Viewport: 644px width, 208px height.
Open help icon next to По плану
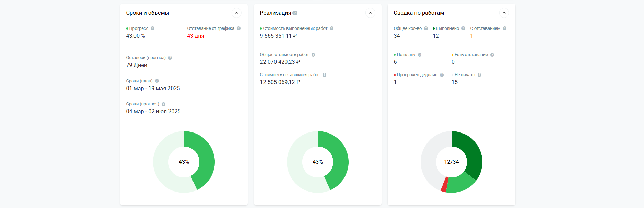tap(420, 55)
